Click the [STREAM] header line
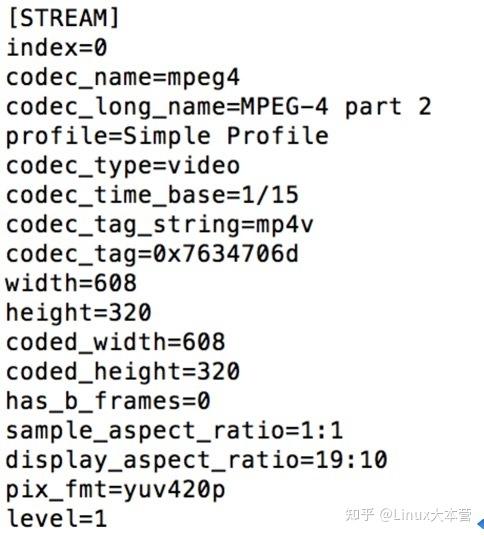This screenshot has width=484, height=536. coord(64,18)
